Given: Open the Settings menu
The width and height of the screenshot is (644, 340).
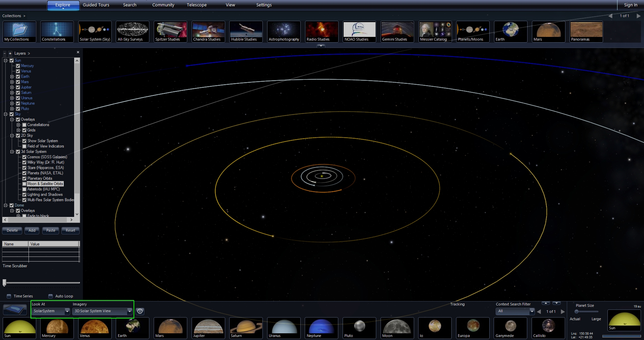Looking at the screenshot, I should tap(264, 5).
